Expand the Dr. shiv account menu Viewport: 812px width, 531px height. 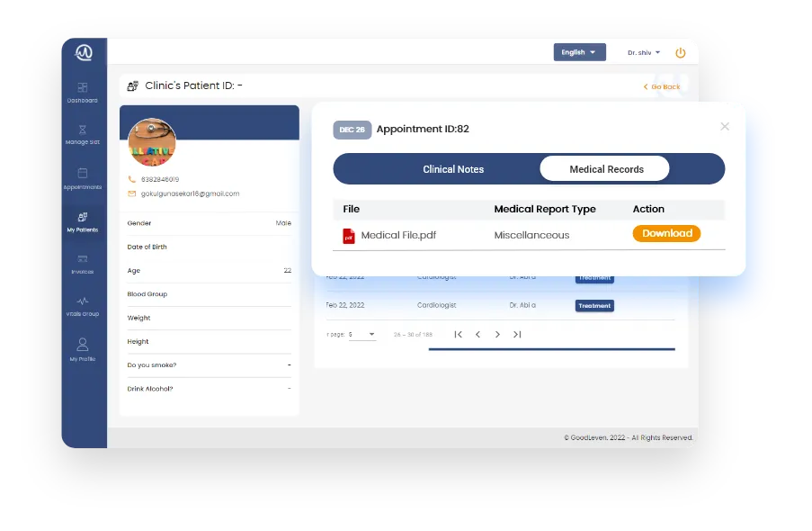click(x=642, y=52)
